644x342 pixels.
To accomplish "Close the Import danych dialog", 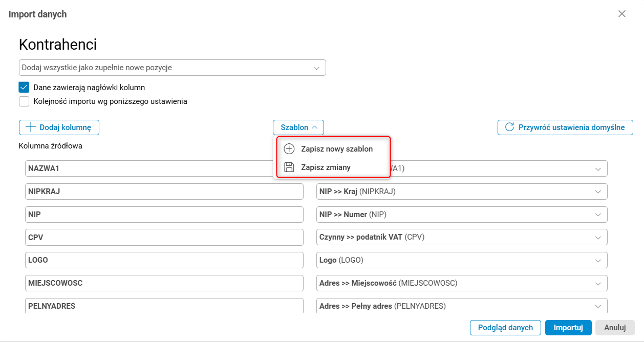I will point(622,14).
